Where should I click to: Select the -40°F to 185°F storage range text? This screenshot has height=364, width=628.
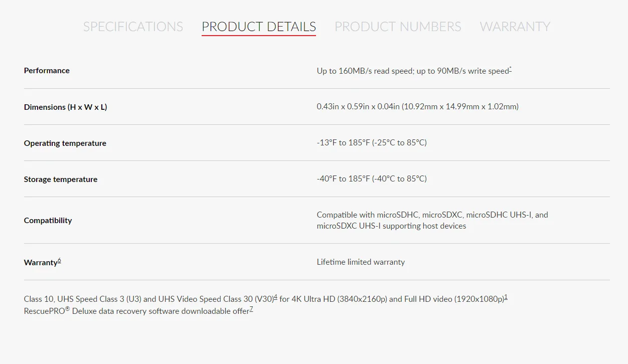tap(372, 178)
